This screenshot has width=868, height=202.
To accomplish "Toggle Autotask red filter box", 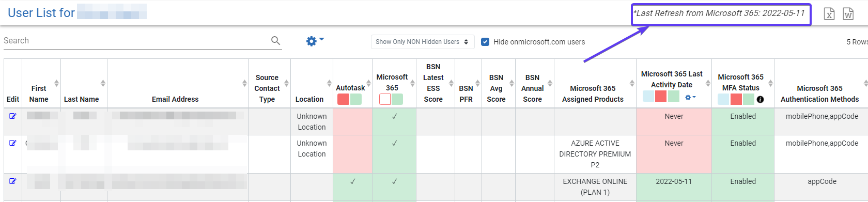I will [x=343, y=99].
